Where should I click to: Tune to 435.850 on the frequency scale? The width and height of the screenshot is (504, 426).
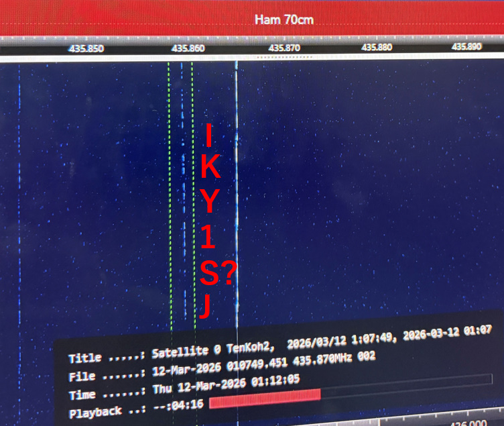click(x=86, y=48)
